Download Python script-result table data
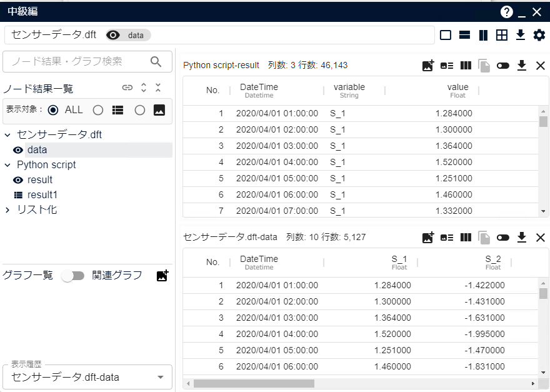This screenshot has width=550, height=392. [x=522, y=66]
